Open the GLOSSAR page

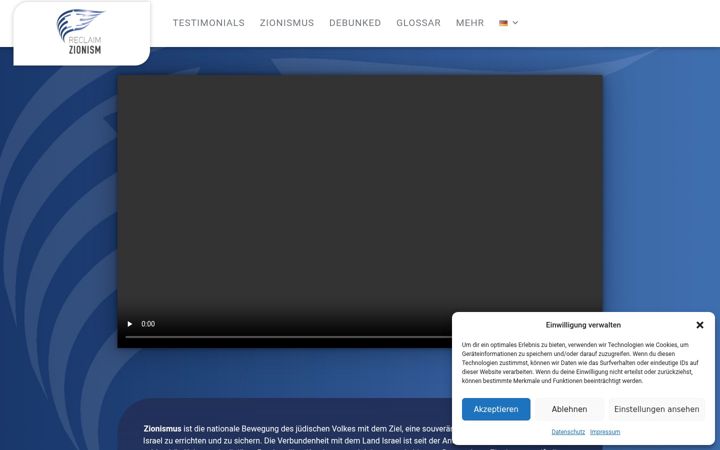pos(418,22)
